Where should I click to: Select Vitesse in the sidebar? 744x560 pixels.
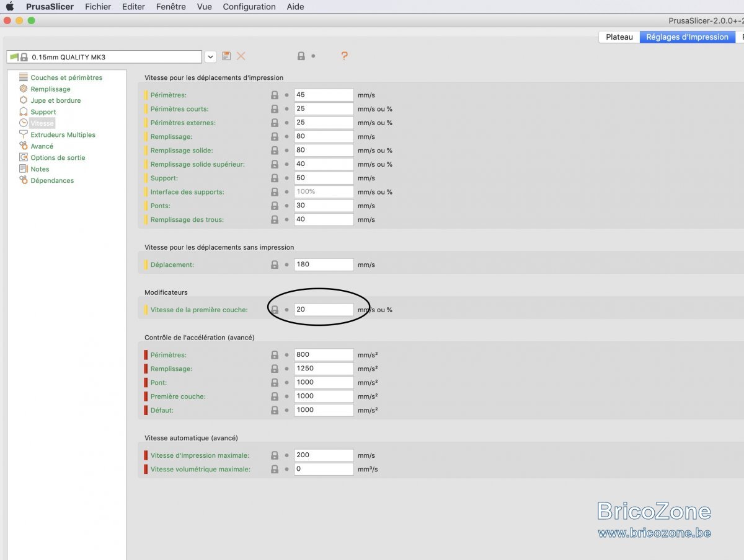pos(42,123)
